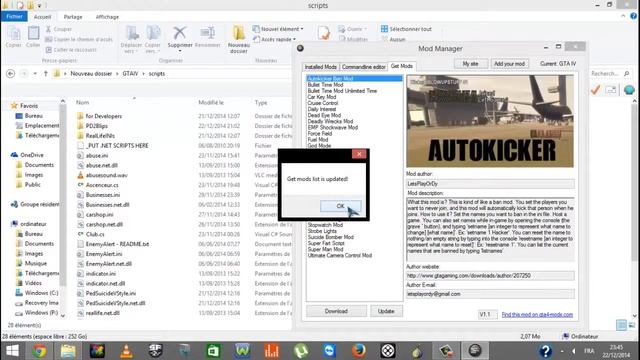Image resolution: width=640 pixels, height=360 pixels.
Task: Open Google Chrome from the taskbar
Action: click(x=39, y=351)
